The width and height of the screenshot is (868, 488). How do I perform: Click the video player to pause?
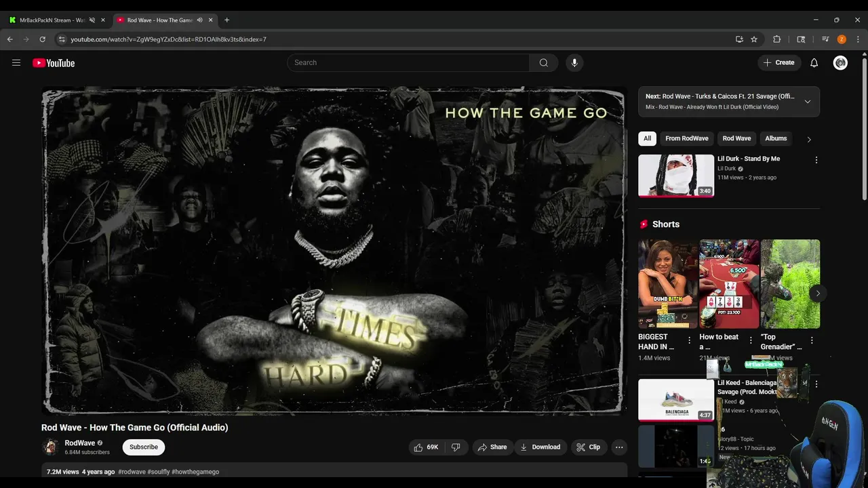[x=333, y=250]
